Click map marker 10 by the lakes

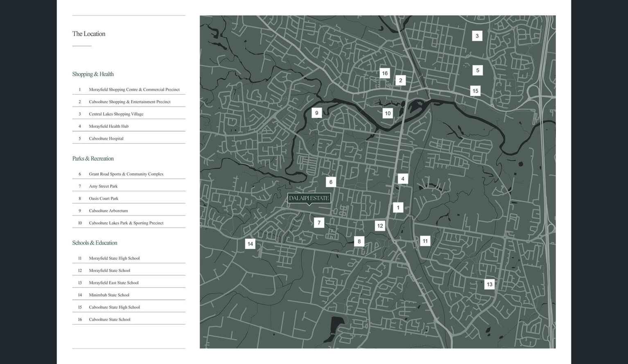pos(387,113)
